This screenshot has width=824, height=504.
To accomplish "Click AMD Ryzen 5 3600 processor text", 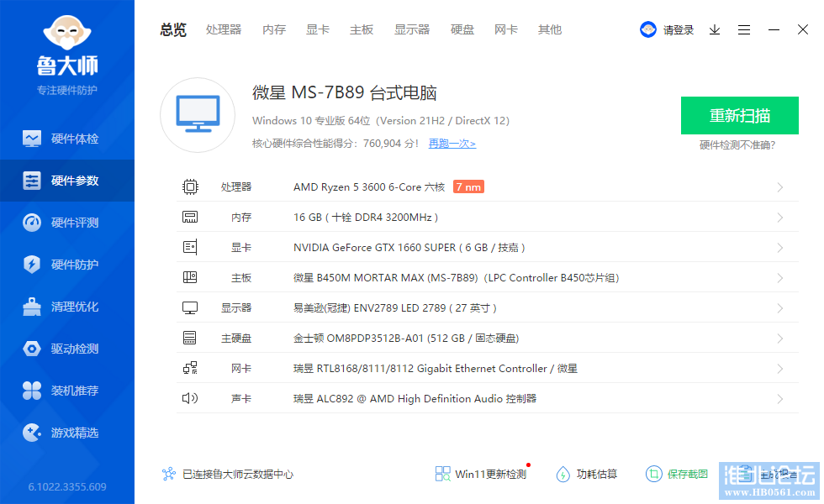I will [x=369, y=186].
